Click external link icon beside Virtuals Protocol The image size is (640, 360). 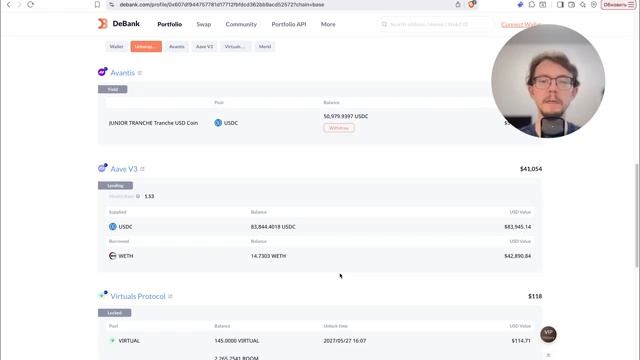[170, 296]
